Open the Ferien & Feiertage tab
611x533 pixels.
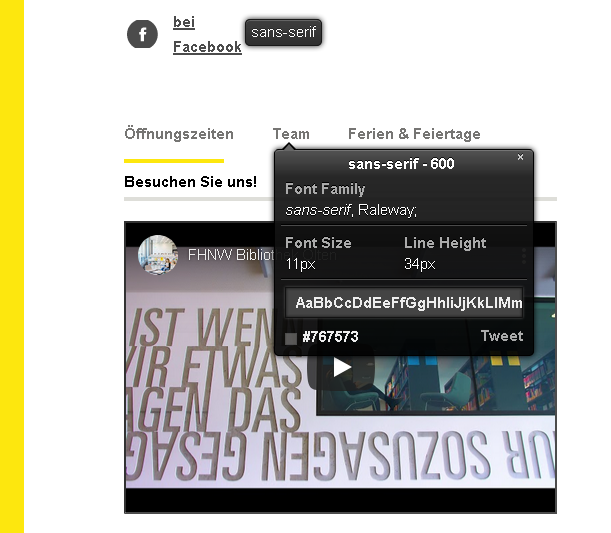tap(414, 134)
